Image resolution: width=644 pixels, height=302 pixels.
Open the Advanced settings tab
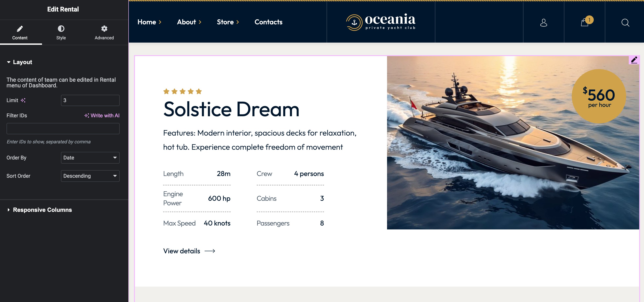[104, 32]
